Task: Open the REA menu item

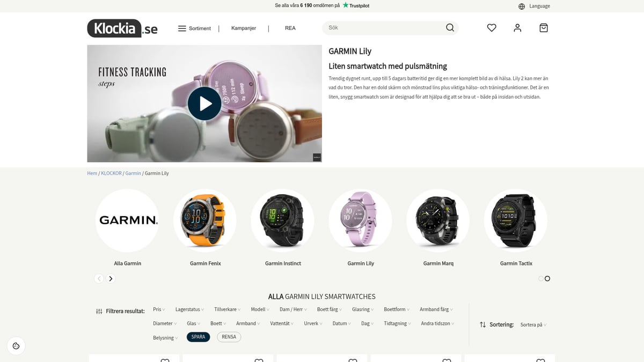Action: click(x=290, y=28)
